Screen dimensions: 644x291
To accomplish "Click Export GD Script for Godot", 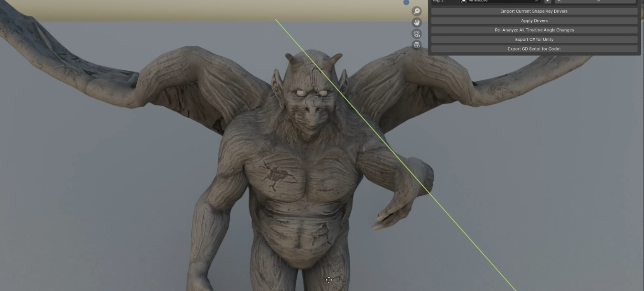I will (x=534, y=49).
